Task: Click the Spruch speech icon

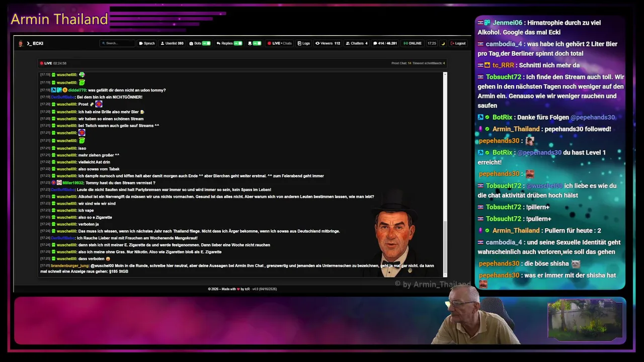Action: pyautogui.click(x=141, y=43)
